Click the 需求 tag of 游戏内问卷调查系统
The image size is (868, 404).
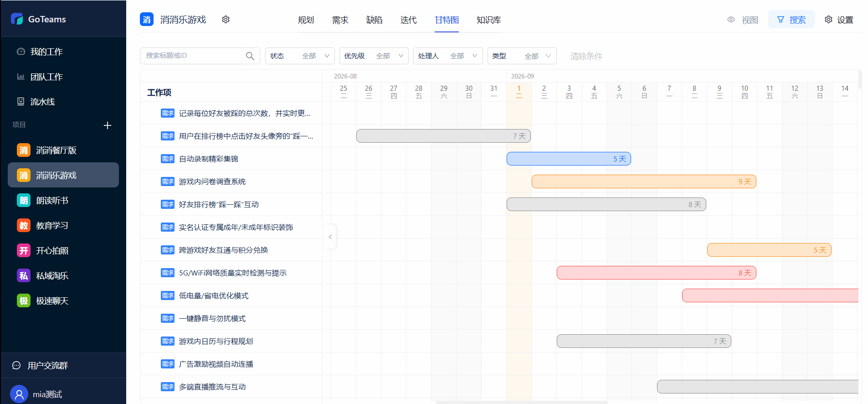pos(168,181)
